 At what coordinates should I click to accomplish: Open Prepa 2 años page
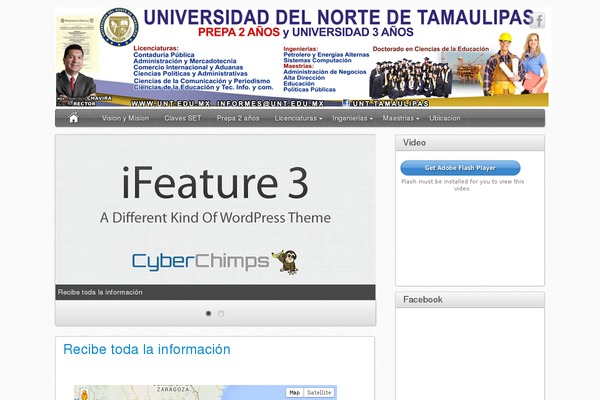click(238, 118)
